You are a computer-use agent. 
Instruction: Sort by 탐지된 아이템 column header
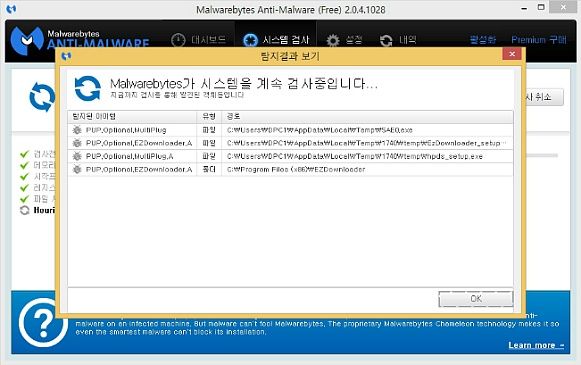(x=132, y=116)
